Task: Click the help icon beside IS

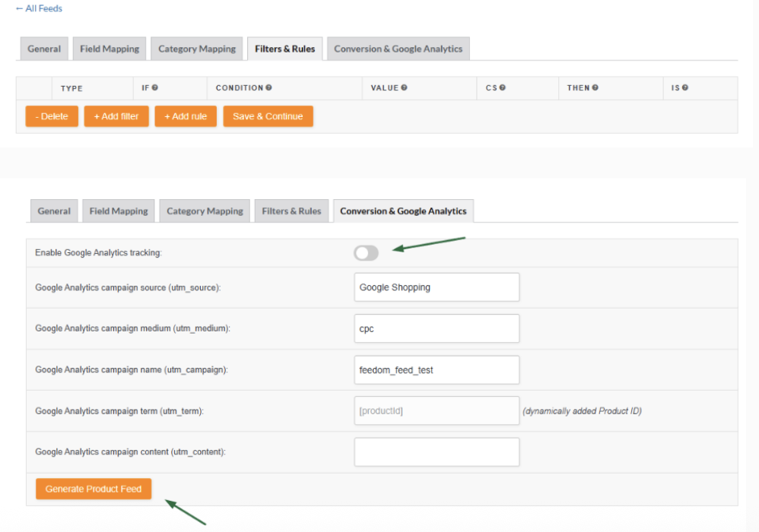Action: click(x=685, y=87)
